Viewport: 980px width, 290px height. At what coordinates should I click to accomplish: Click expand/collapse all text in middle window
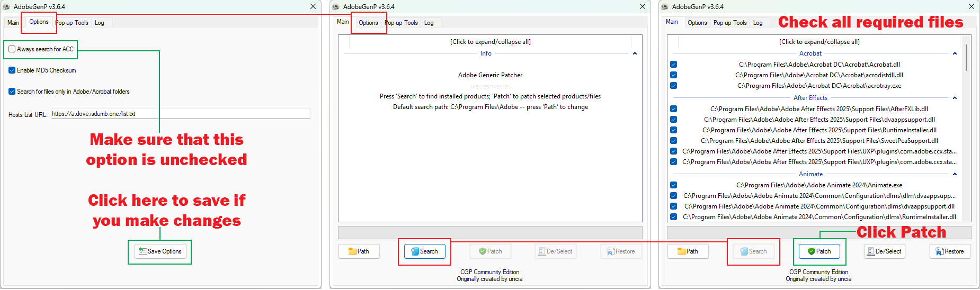pyautogui.click(x=491, y=42)
